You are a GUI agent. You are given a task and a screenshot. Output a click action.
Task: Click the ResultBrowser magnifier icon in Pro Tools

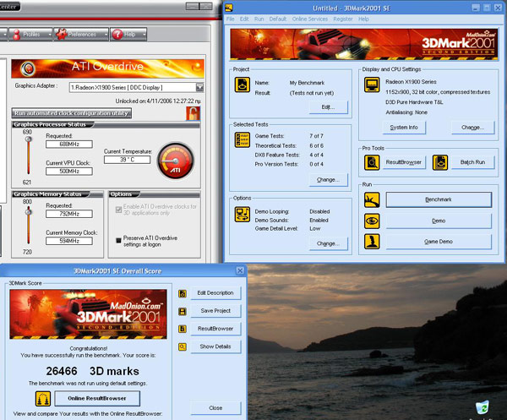372,162
